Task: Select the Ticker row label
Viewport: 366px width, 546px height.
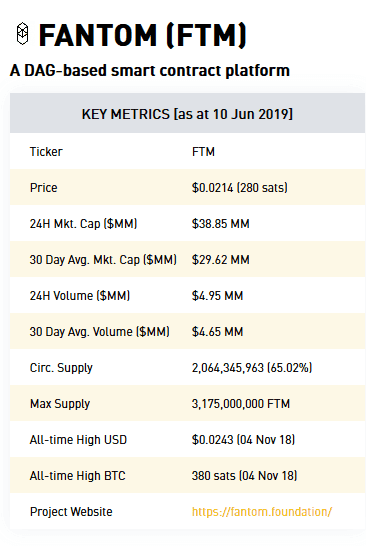Action: [x=46, y=152]
